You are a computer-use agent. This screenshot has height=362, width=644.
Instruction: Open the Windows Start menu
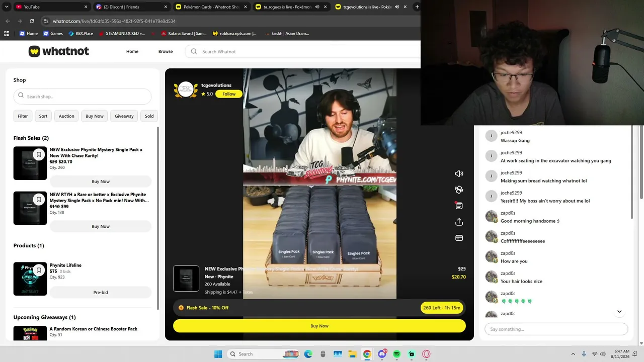point(218,354)
